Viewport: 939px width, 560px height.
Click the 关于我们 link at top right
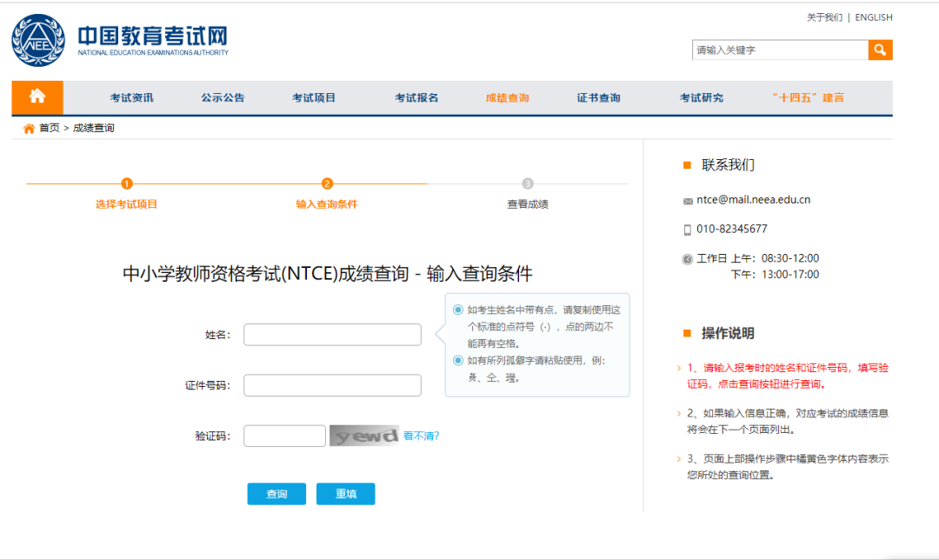pos(826,17)
